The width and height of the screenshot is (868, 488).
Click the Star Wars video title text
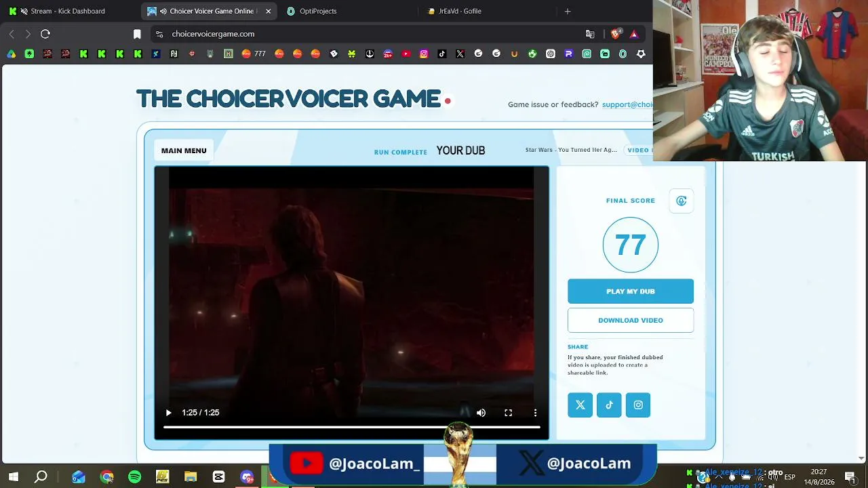(571, 150)
